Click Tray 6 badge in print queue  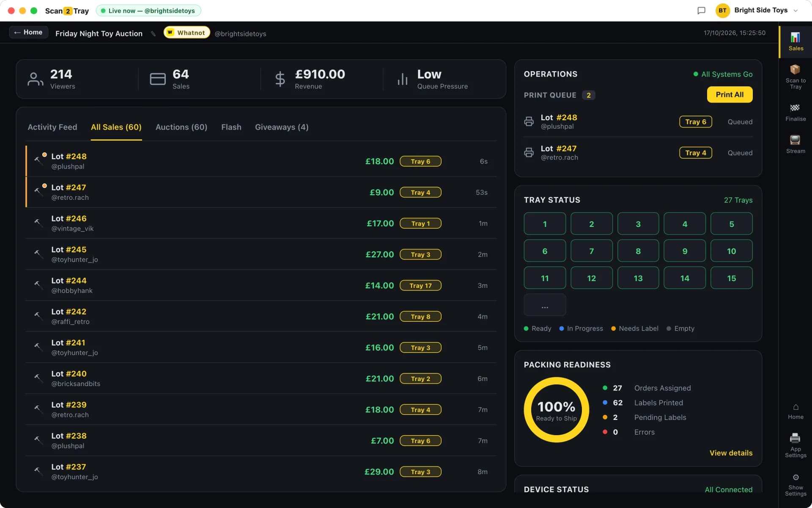click(x=696, y=121)
